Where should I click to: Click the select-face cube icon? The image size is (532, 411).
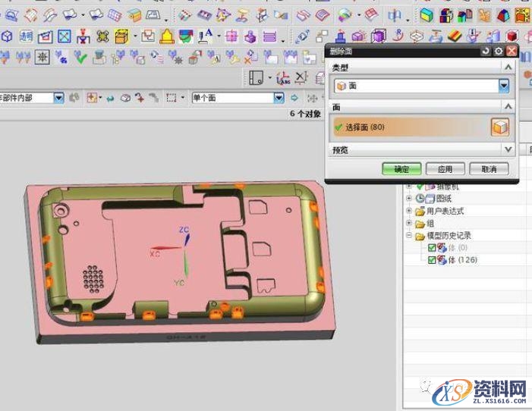point(500,127)
